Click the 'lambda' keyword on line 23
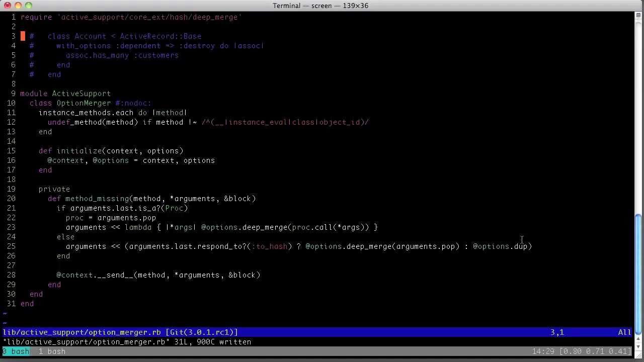This screenshot has width=644, height=362. [x=138, y=227]
